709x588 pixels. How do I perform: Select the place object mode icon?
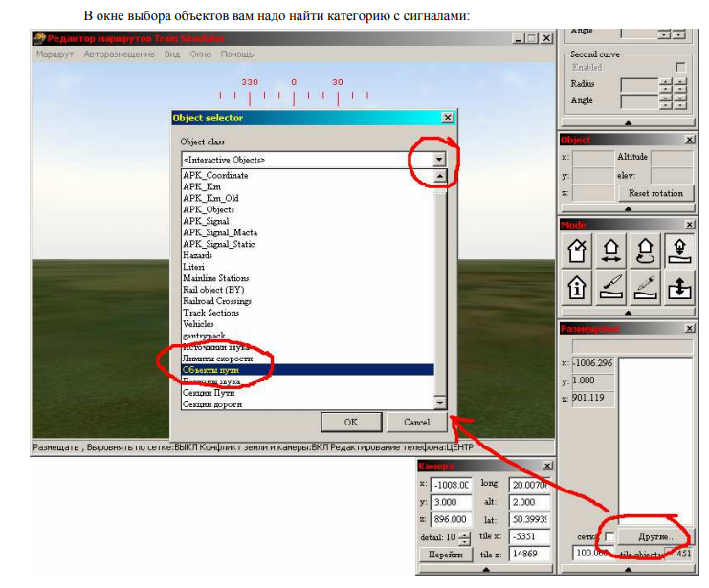pos(677,251)
